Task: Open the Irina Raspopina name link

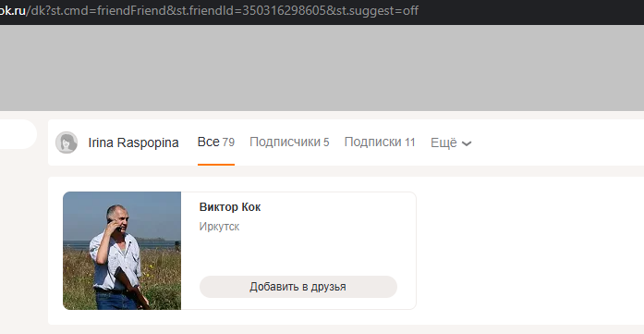Action: coord(133,142)
